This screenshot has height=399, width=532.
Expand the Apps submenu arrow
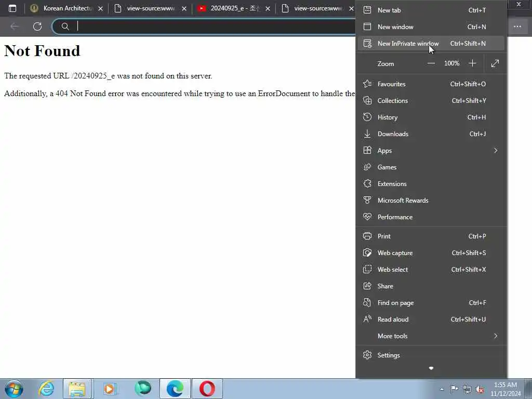(x=496, y=150)
